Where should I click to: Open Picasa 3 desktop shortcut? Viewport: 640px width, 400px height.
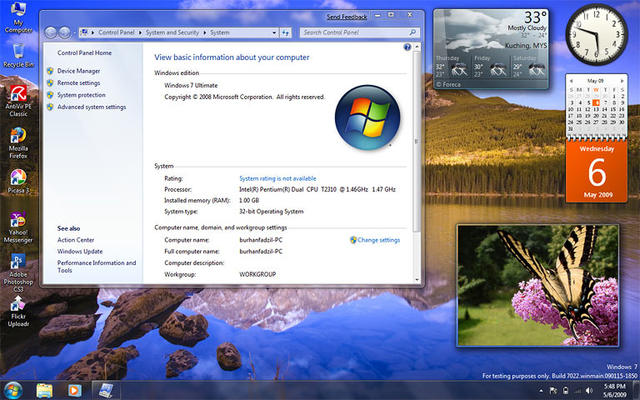(x=18, y=181)
